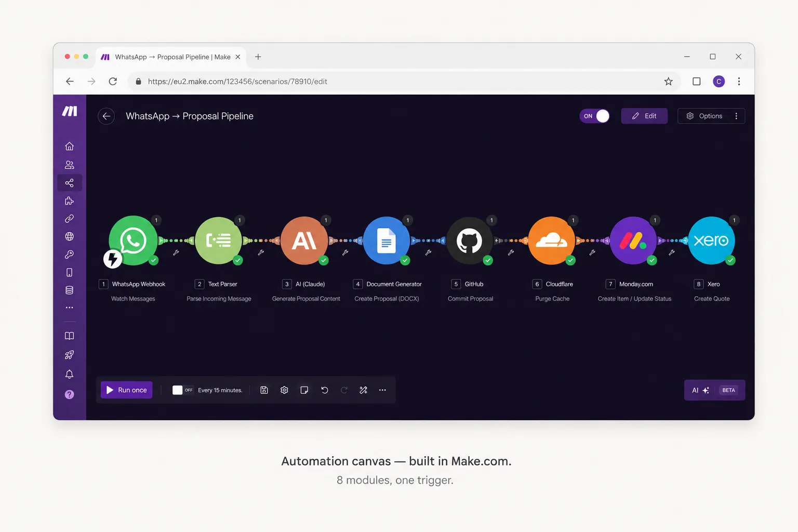Open the browser side panel icon

point(697,82)
